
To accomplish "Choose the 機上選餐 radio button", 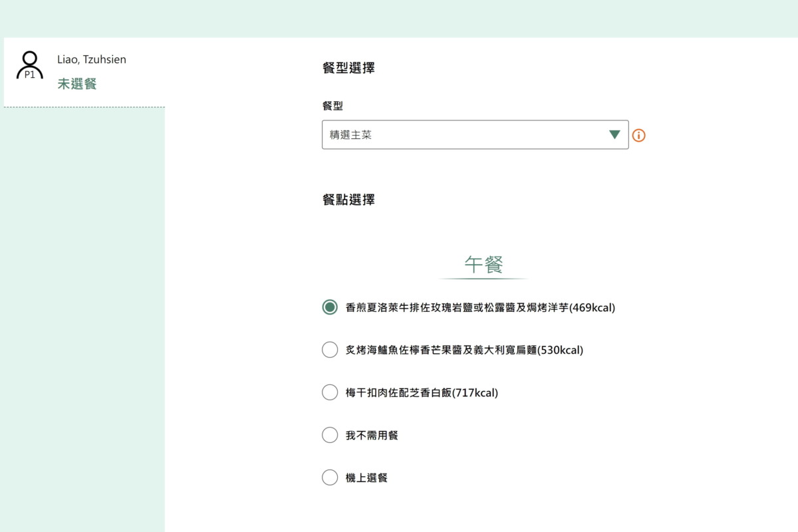I will tap(330, 477).
